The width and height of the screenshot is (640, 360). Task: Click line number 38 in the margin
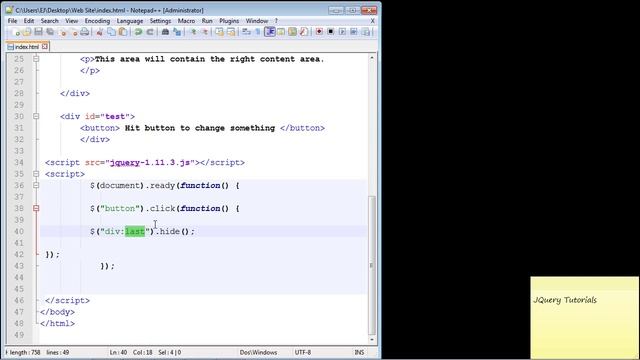coord(19,208)
